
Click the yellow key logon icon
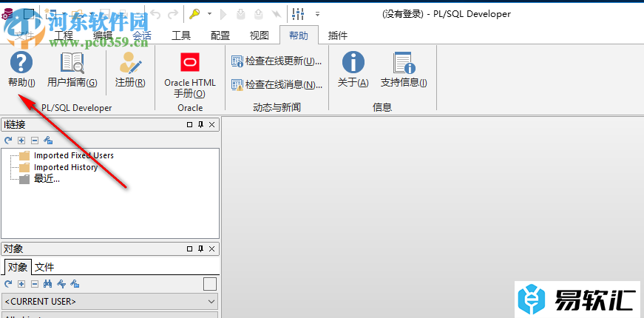point(194,14)
